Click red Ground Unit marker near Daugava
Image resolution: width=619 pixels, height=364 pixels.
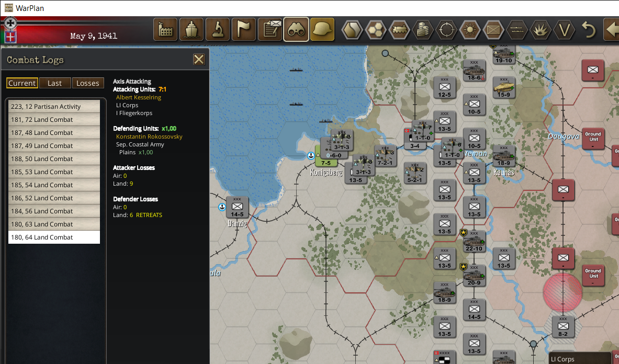(x=593, y=139)
